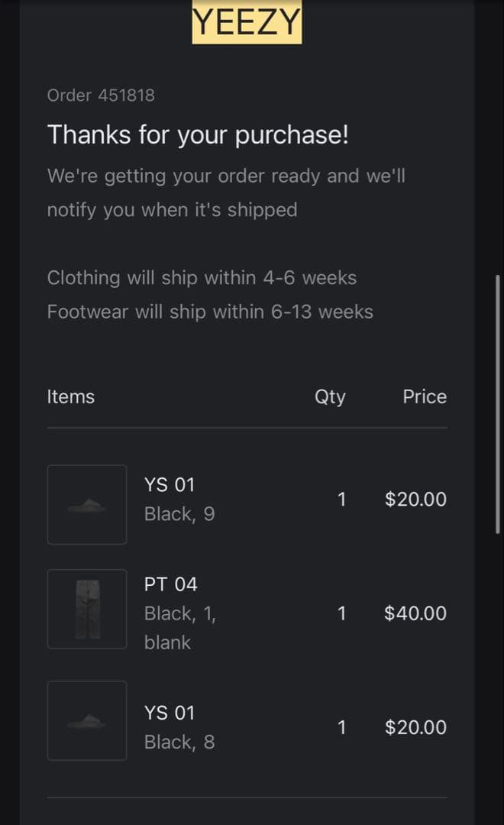Select the Black, 8 variant text
The height and width of the screenshot is (825, 504).
point(179,742)
